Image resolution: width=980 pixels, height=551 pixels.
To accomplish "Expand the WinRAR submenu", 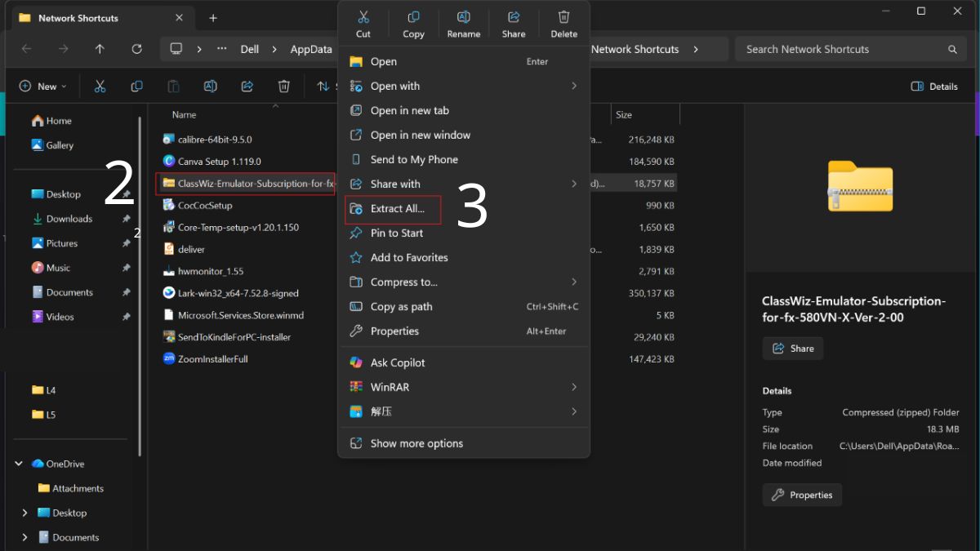I will pyautogui.click(x=464, y=387).
